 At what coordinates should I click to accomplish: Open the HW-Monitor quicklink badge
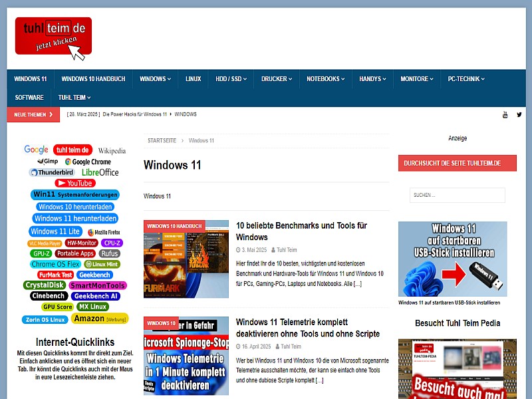(81, 243)
